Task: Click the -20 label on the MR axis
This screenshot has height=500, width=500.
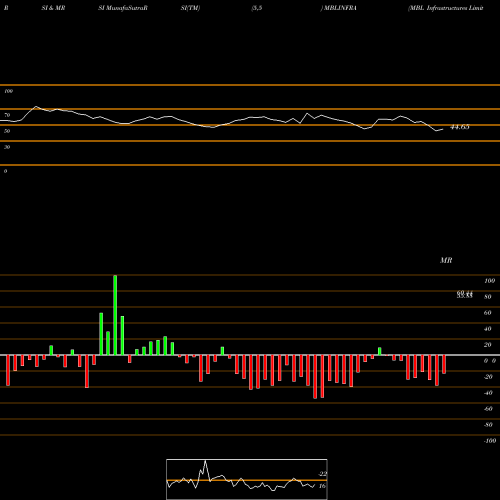Action: (x=488, y=377)
